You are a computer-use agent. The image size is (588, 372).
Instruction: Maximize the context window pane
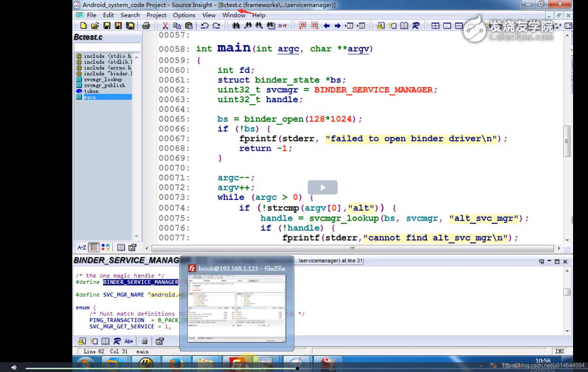point(557,262)
